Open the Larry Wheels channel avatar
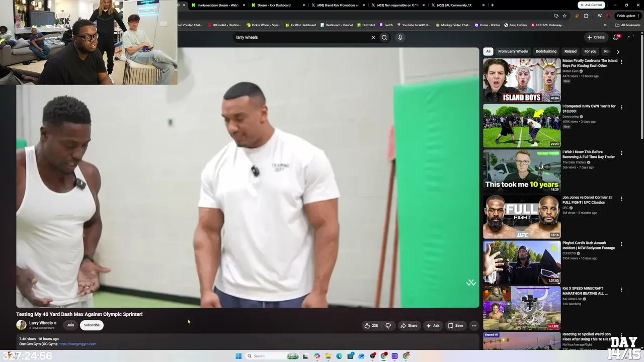Screen dimensions: 644x362 coord(21,325)
